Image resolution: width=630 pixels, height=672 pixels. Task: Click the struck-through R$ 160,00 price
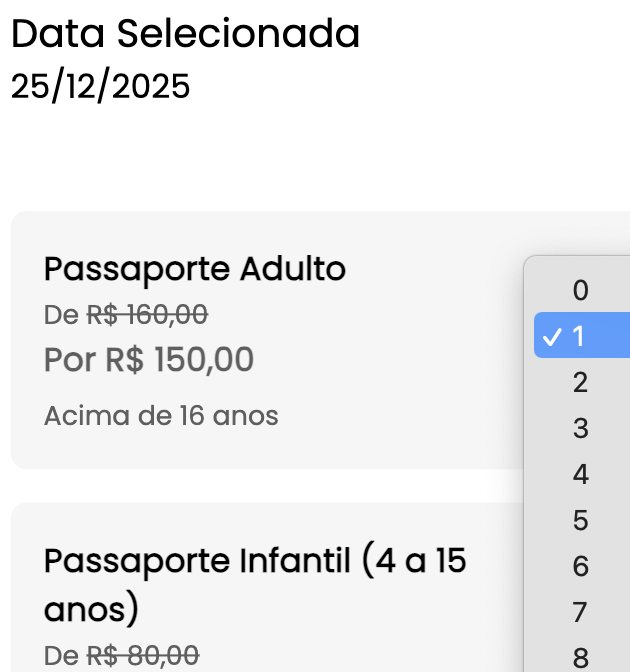147,315
